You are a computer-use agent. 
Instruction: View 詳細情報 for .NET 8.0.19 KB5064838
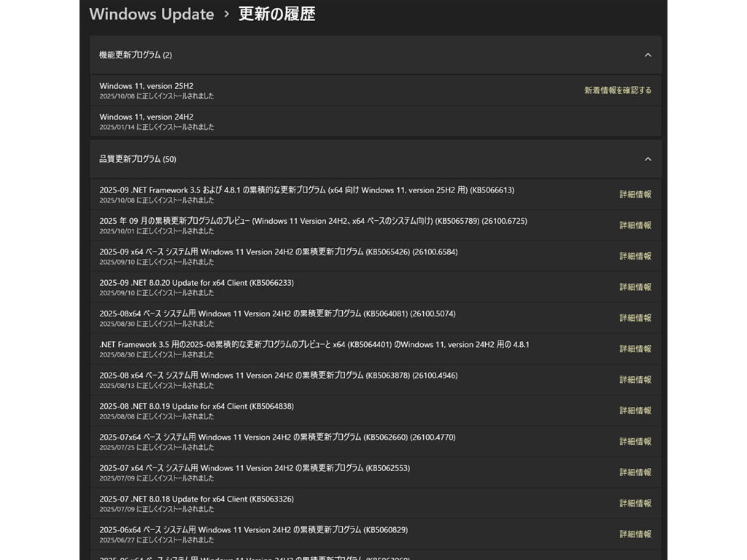pos(635,411)
